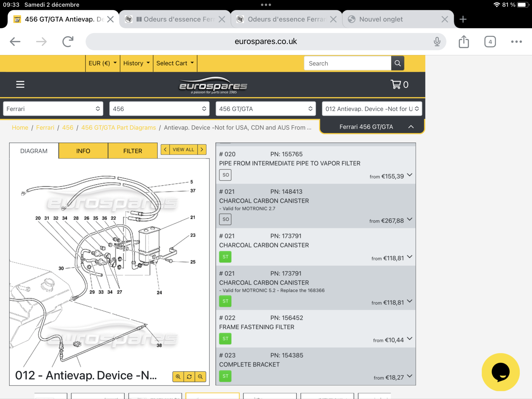Image resolution: width=532 pixels, height=399 pixels.
Task: Click the search magnifier button
Action: coord(397,63)
